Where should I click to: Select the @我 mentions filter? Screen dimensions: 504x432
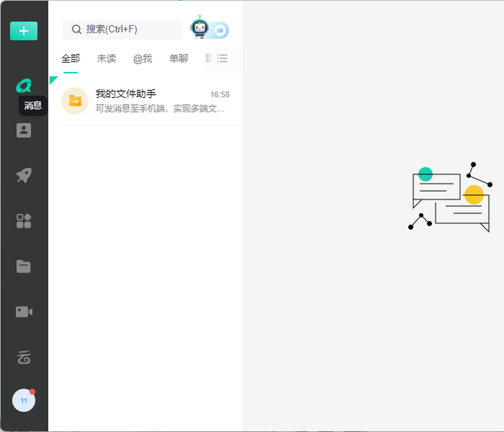point(143,59)
